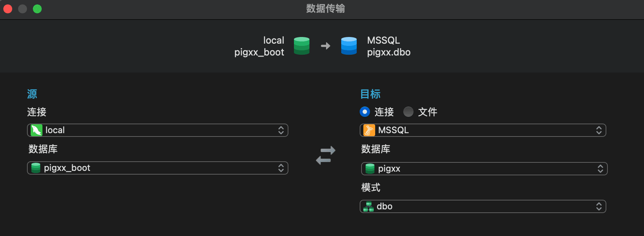This screenshot has height=236, width=644.
Task: Expand the 模式 dropdown showing dbo
Action: (483, 206)
